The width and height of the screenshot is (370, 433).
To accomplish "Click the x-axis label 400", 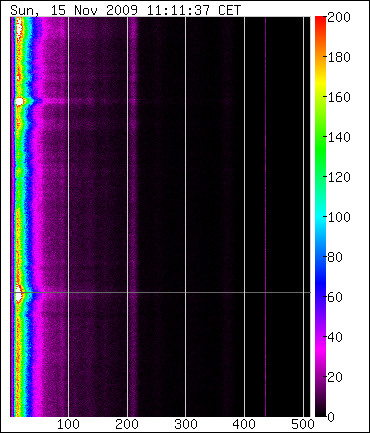I will (244, 424).
